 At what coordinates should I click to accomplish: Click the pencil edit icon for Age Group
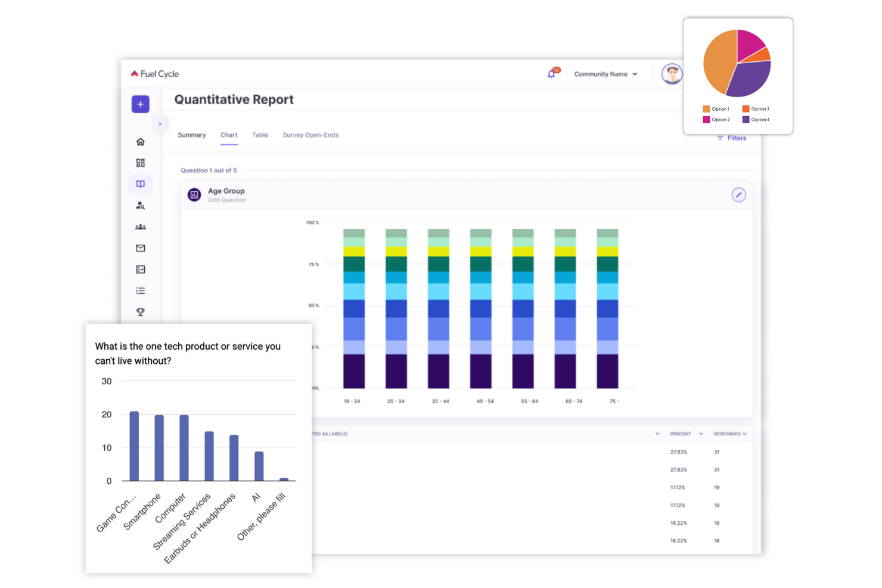tap(738, 195)
